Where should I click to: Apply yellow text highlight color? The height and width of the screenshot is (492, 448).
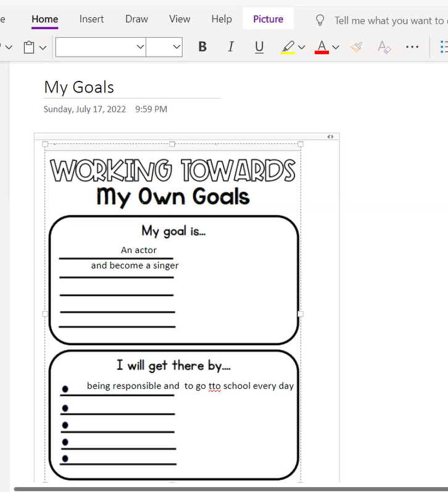click(x=288, y=47)
